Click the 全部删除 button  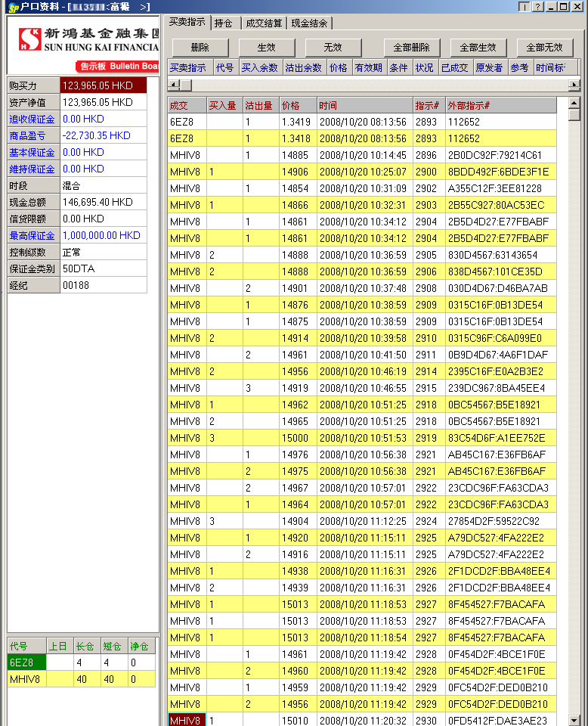(x=412, y=47)
